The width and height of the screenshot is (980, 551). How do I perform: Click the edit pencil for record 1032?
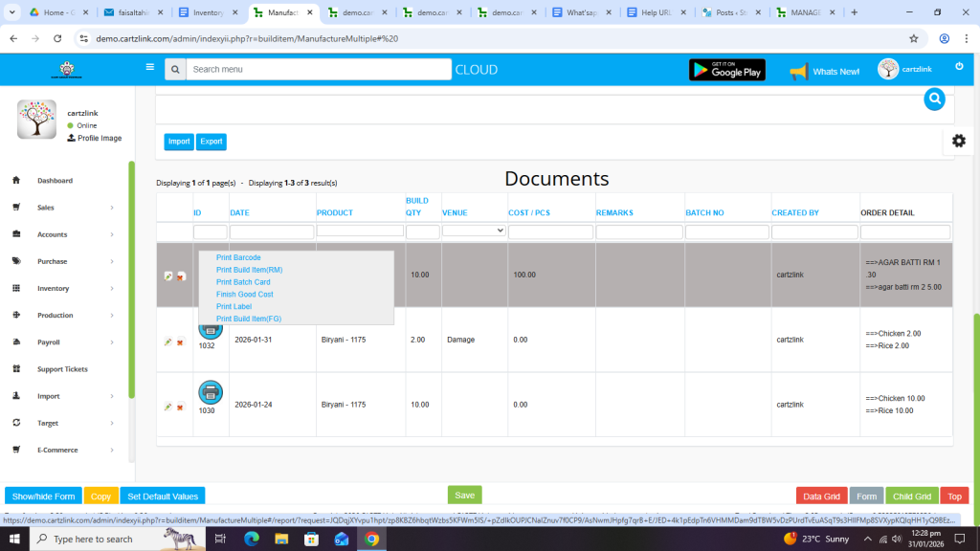pyautogui.click(x=168, y=342)
